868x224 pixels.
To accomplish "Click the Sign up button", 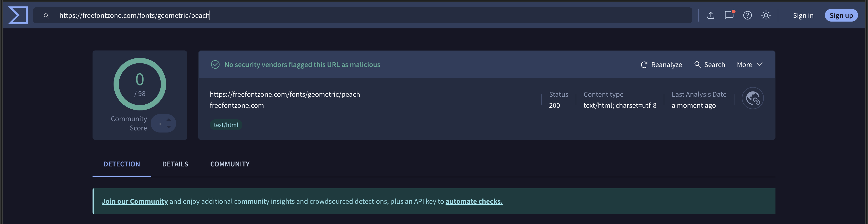I will [x=841, y=16].
